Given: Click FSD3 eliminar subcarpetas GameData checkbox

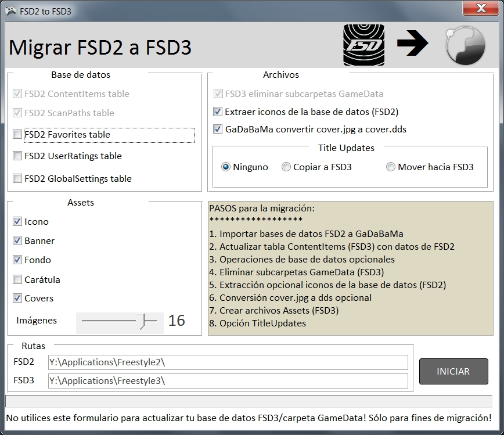Looking at the screenshot, I should (x=218, y=94).
